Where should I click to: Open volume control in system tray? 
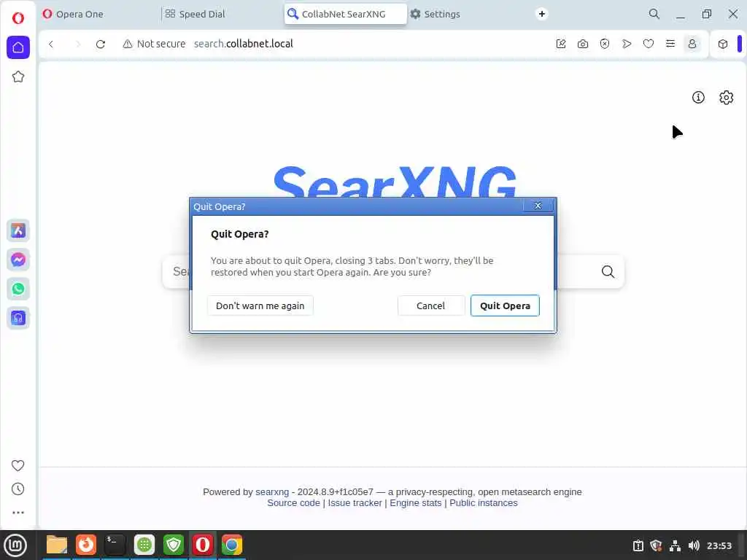[x=694, y=545]
